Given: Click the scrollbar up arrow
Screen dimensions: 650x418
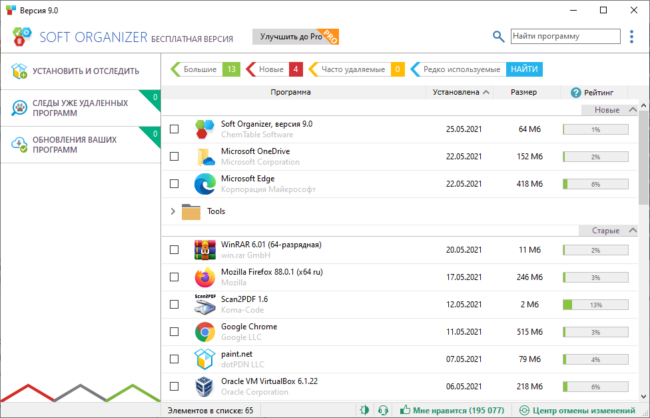Looking at the screenshot, I should (644, 106).
